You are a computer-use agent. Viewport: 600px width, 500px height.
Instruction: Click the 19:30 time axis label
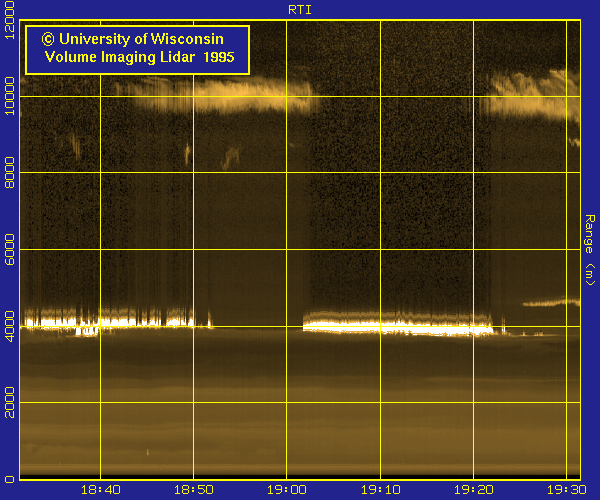566,490
